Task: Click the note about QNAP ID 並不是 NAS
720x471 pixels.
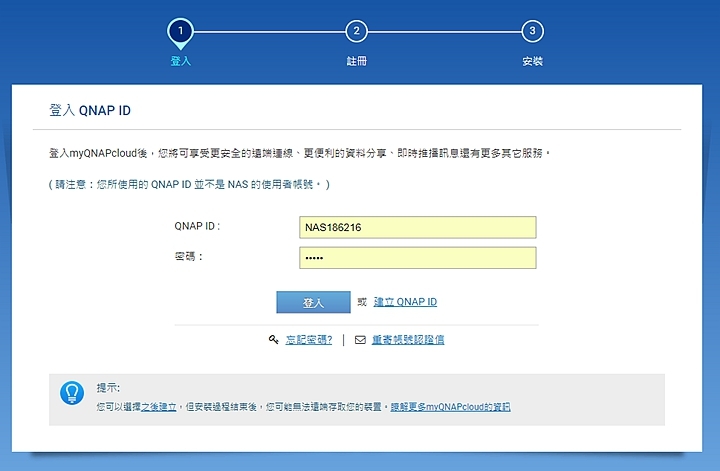Action: (x=189, y=184)
